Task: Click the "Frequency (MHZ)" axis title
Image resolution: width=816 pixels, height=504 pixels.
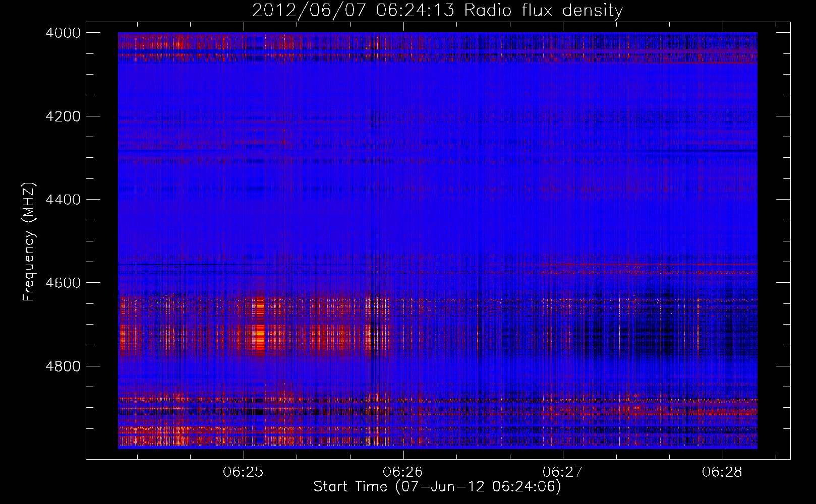Action: tap(29, 242)
